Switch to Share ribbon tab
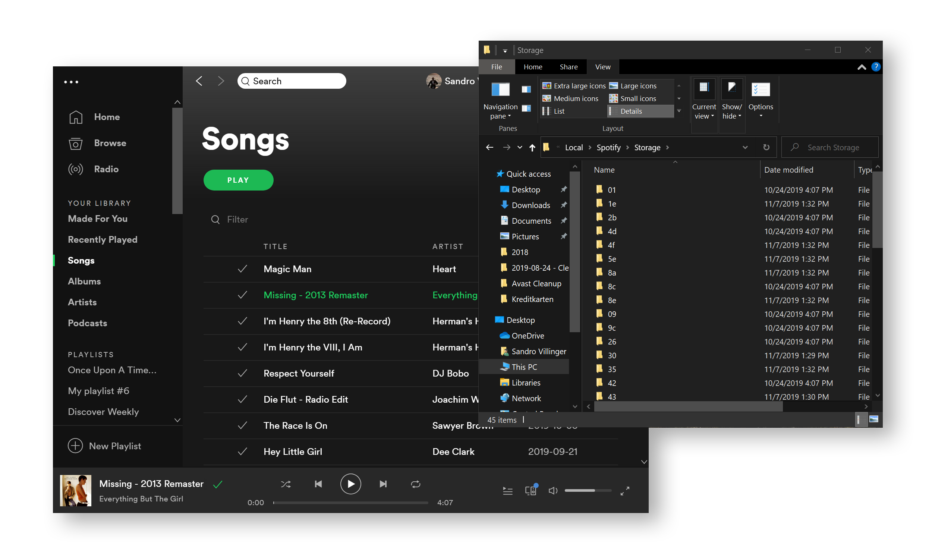This screenshot has height=560, width=935. pyautogui.click(x=569, y=67)
